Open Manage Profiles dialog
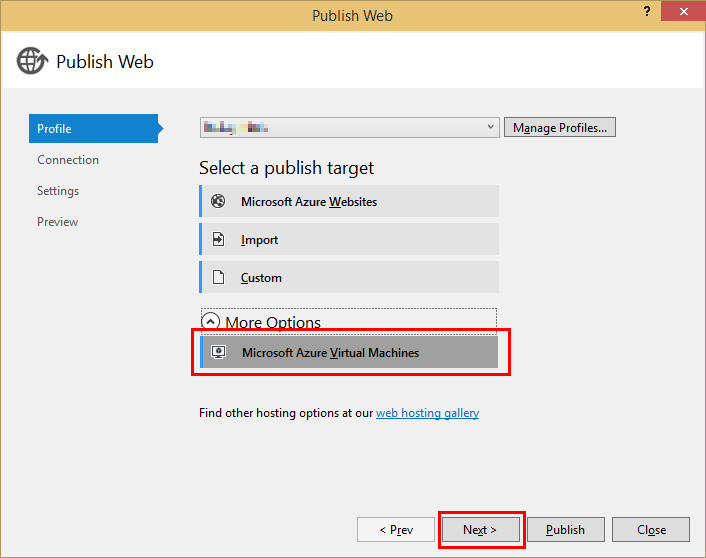The height and width of the screenshot is (558, 706). (x=560, y=127)
